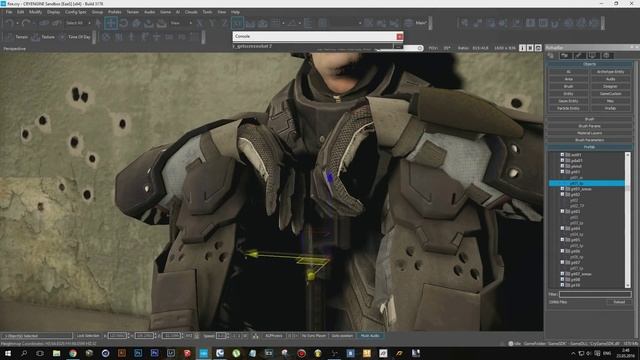Viewport: 640px width, 360px height.
Task: Select the highlighted prefab tree row
Action: 587,184
